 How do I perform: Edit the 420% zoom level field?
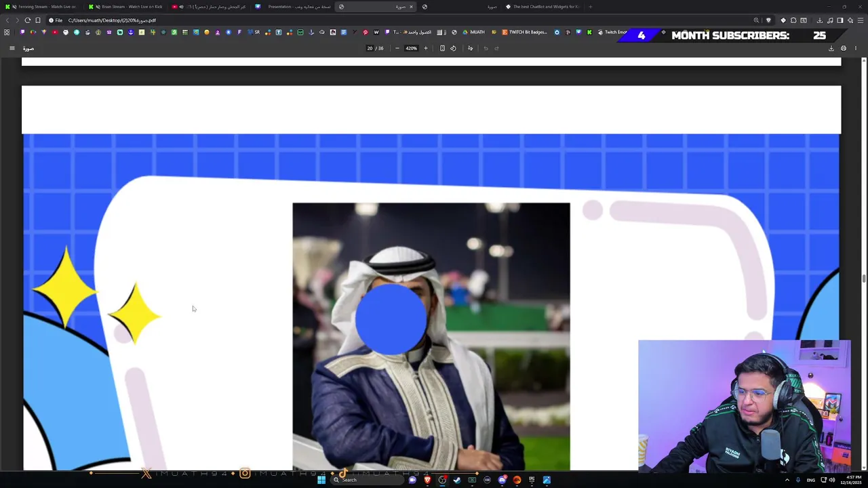point(412,48)
